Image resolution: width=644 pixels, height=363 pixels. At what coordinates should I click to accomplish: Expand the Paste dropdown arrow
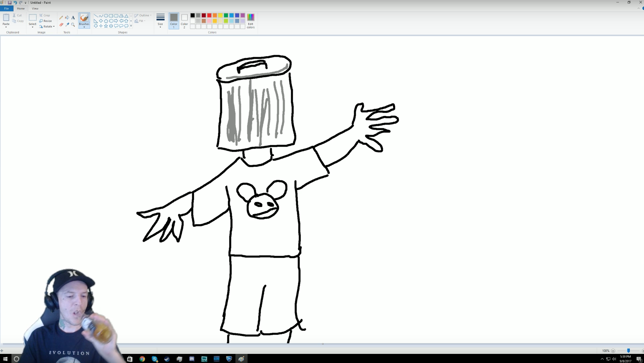(6, 27)
